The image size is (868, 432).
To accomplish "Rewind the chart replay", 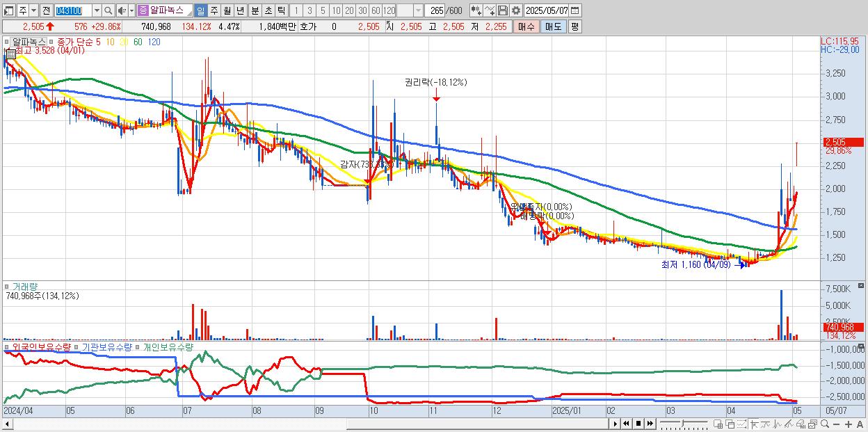I will tap(626, 424).
